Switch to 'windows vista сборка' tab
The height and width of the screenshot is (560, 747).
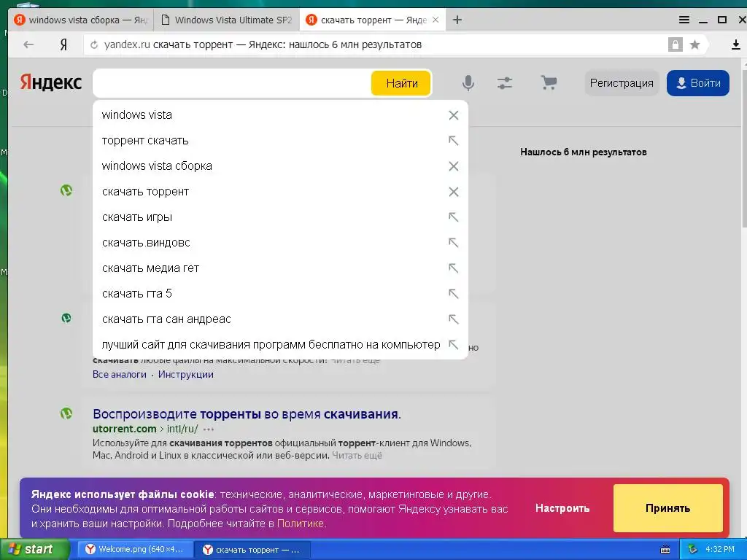[x=81, y=20]
